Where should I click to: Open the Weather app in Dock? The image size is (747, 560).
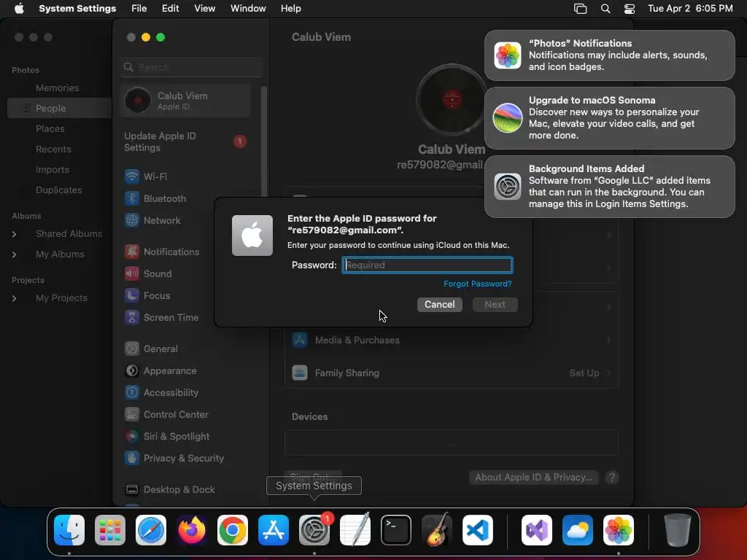pyautogui.click(x=578, y=530)
